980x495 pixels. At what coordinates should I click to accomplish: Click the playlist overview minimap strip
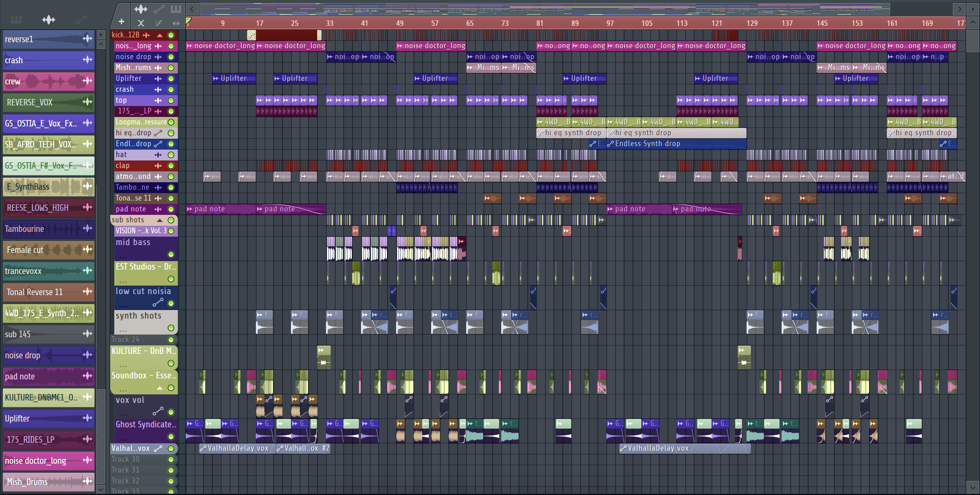pyautogui.click(x=544, y=9)
